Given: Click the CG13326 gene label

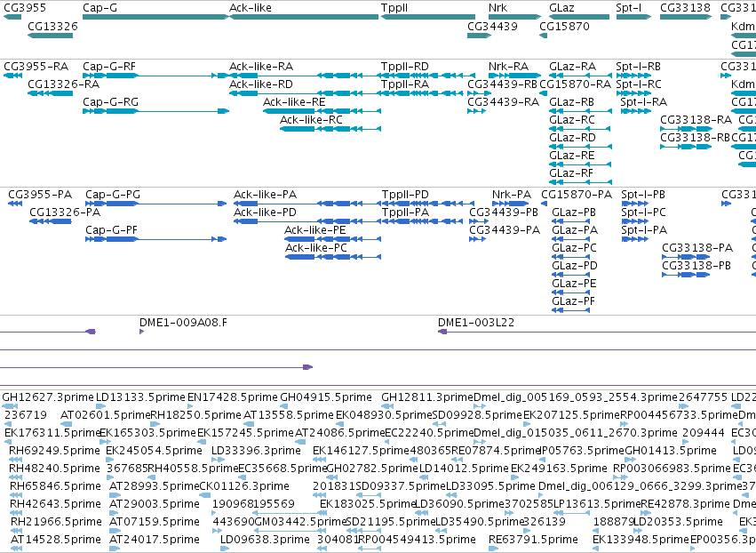Looking at the screenshot, I should [x=52, y=26].
